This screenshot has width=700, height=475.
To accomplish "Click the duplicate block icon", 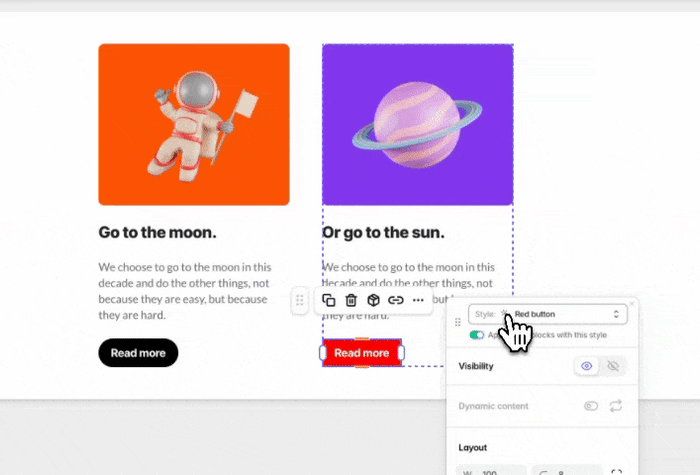I will (x=329, y=300).
